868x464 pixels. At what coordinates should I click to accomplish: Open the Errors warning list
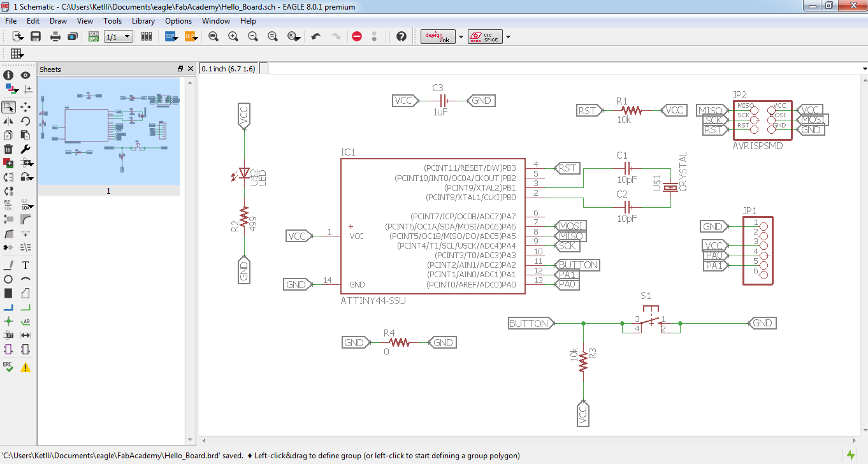25,367
